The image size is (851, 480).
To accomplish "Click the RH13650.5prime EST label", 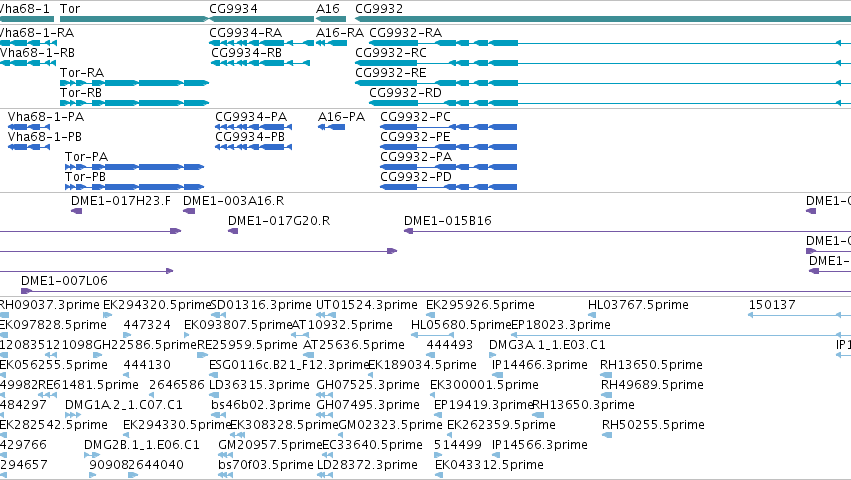I will pyautogui.click(x=651, y=365).
